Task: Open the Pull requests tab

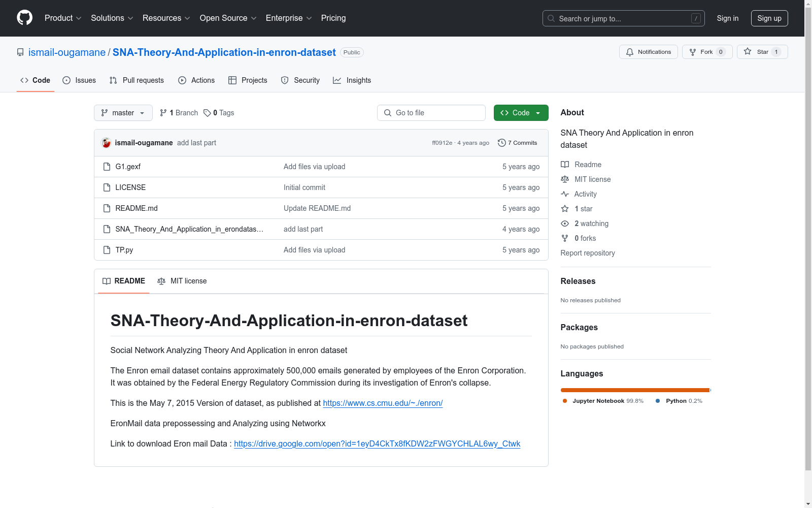Action: [137, 80]
